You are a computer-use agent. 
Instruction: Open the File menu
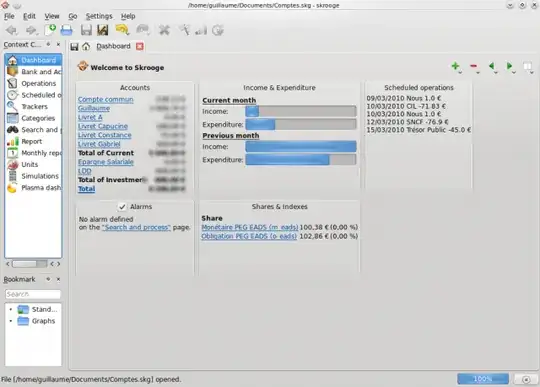click(x=9, y=16)
